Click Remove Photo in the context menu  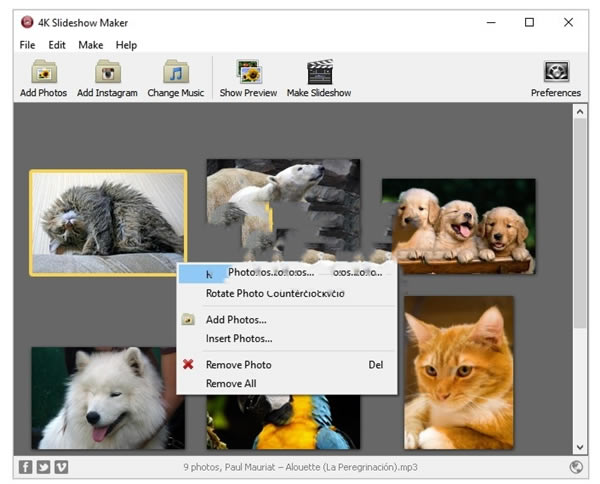(x=238, y=365)
